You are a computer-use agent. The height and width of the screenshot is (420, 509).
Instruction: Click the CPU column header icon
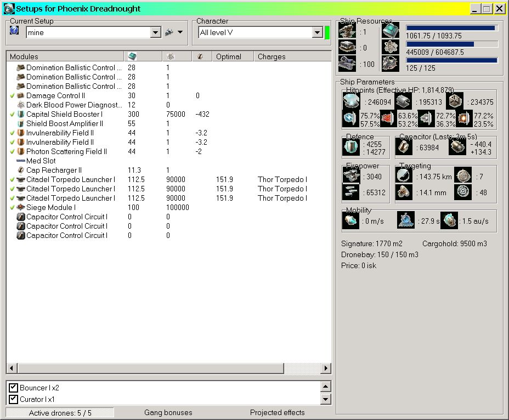132,56
